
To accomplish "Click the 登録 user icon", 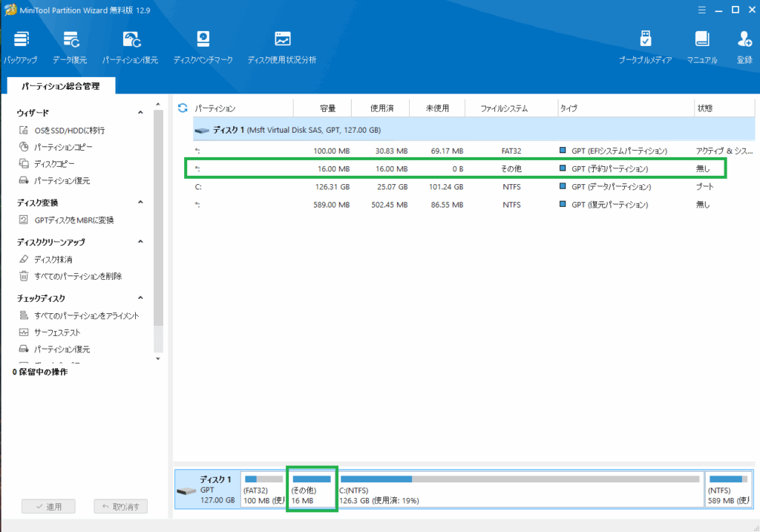I will (x=744, y=41).
